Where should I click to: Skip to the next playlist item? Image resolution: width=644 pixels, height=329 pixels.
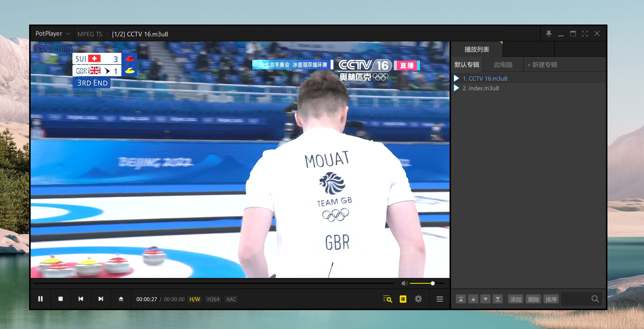tap(101, 299)
